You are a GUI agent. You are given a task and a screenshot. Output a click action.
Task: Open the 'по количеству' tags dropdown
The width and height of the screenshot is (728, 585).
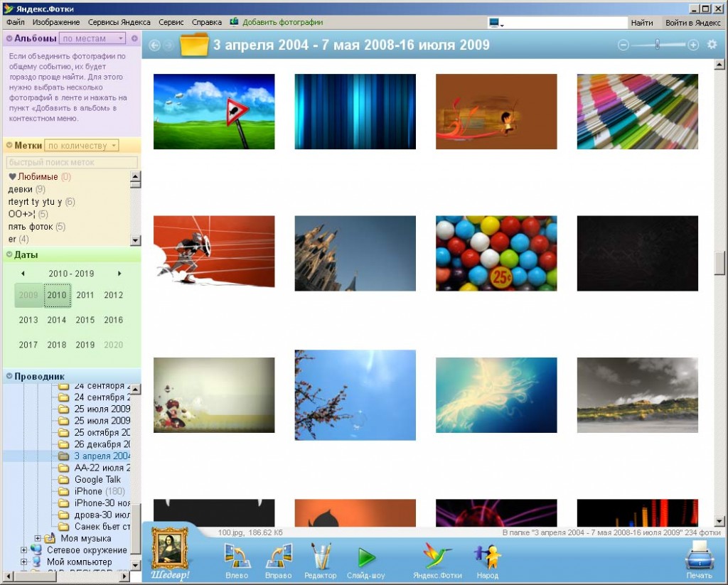pos(82,146)
